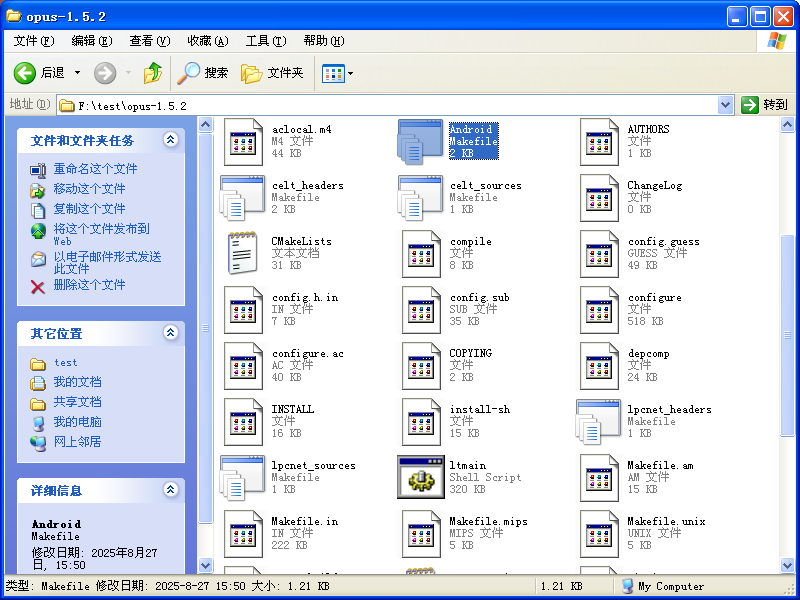Open My Documents (我的文档) link
This screenshot has width=800, height=600.
[78, 382]
